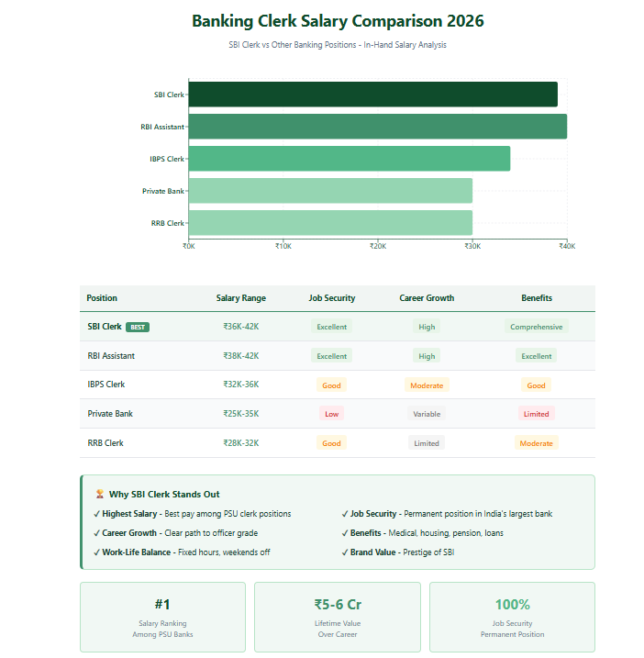The width and height of the screenshot is (644, 658).
Task: Click the RBI Assistant bar in chart
Action: pos(378,127)
